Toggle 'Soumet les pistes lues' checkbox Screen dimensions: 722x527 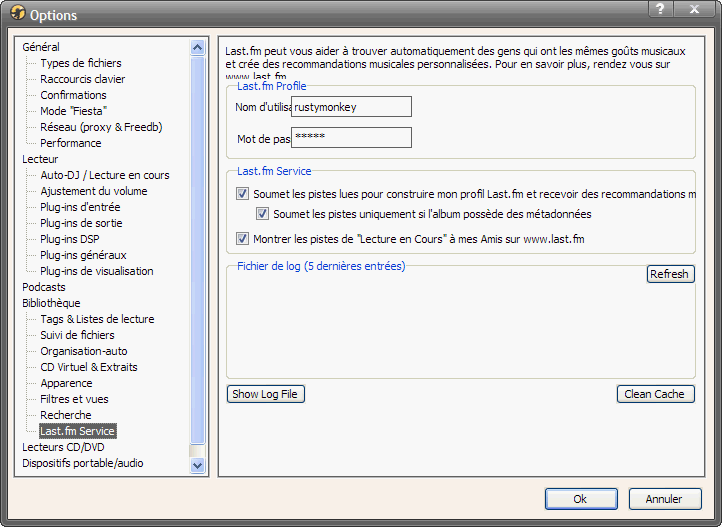242,194
